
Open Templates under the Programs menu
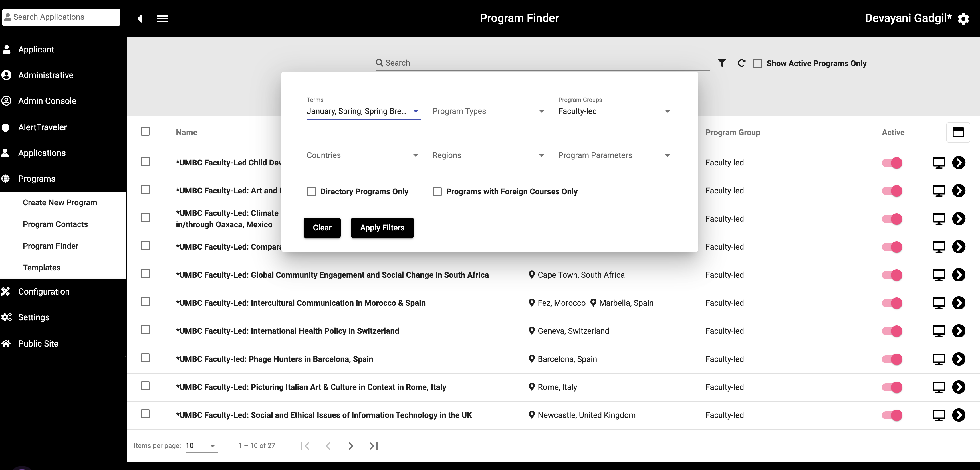[x=41, y=268]
